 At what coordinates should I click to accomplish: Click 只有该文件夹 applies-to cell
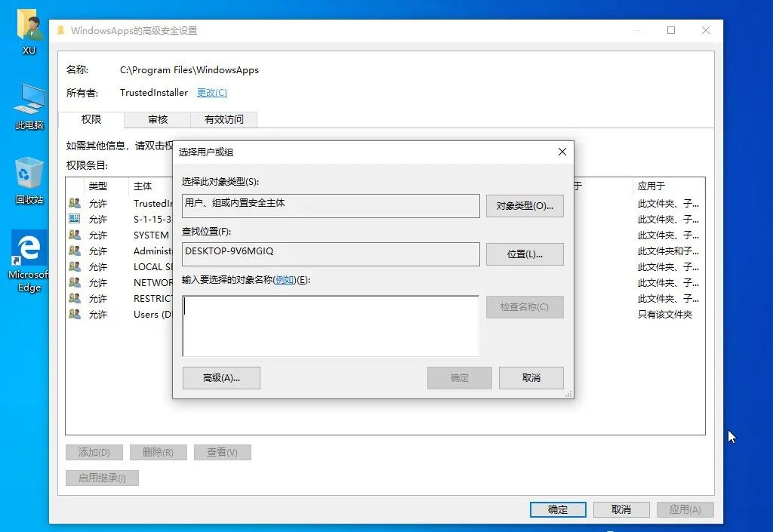point(665,314)
